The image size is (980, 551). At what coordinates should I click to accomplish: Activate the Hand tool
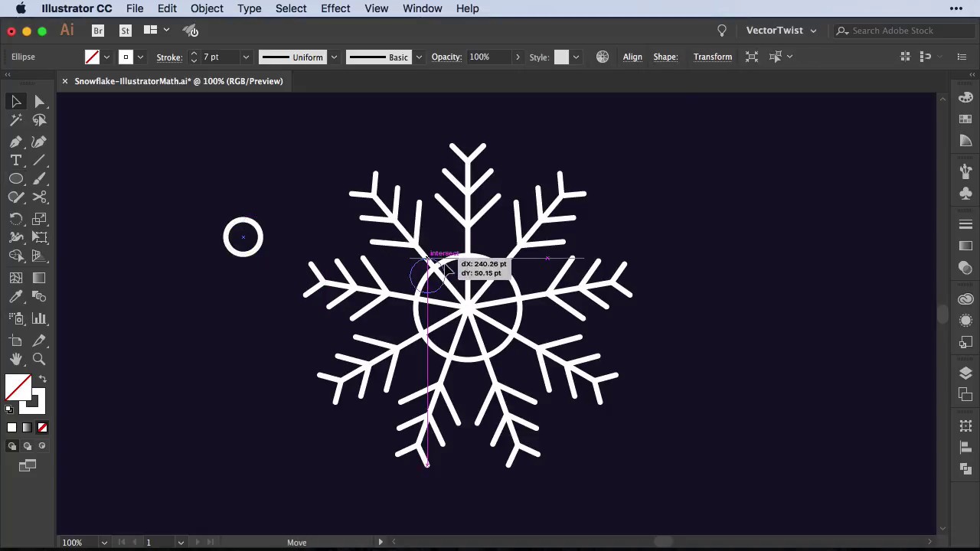tap(16, 359)
